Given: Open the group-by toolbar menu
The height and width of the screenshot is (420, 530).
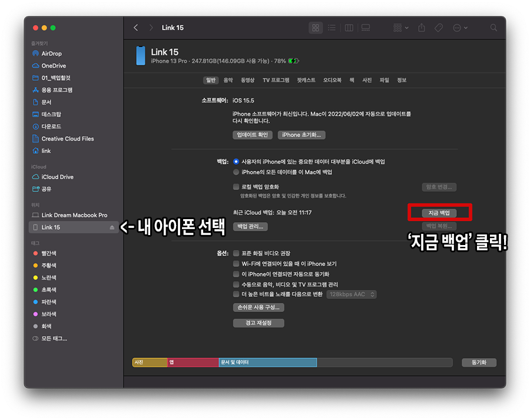Looking at the screenshot, I should (401, 28).
